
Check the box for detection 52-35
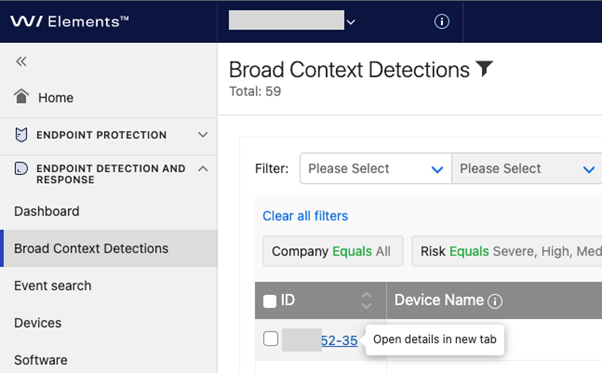pyautogui.click(x=271, y=339)
